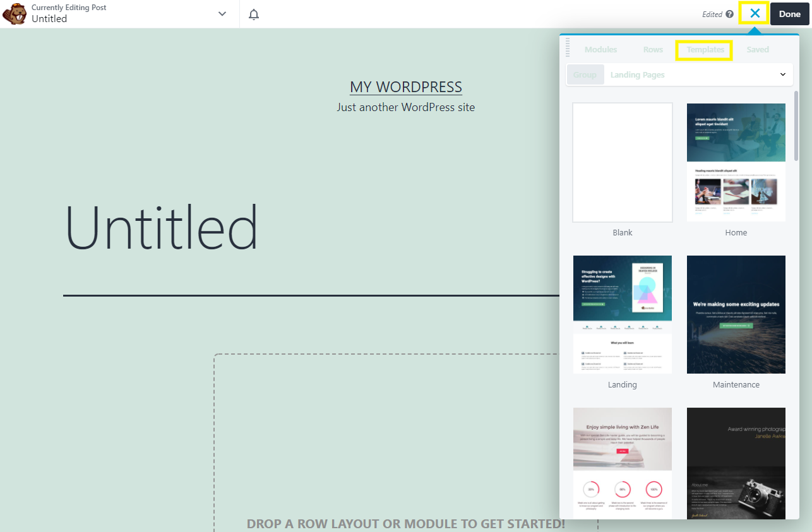The image size is (812, 532).
Task: Click the Beaver Builder beaver logo
Action: pyautogui.click(x=14, y=13)
